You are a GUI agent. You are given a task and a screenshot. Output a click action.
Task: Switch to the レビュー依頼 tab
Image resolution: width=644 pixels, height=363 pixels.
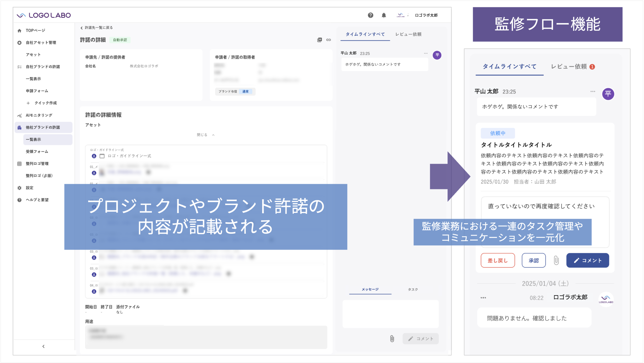pyautogui.click(x=408, y=34)
